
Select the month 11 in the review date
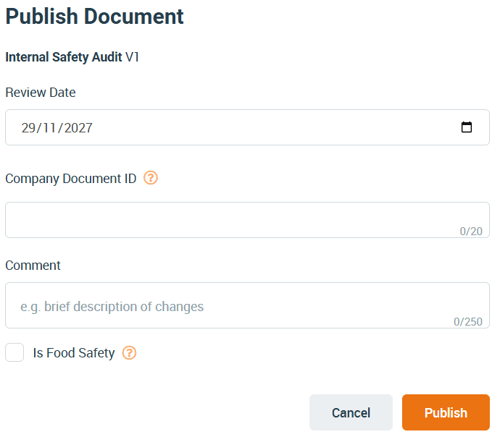tap(49, 128)
